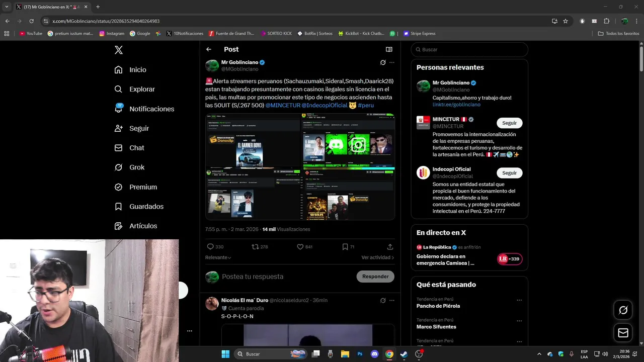Open Chrome extensions puzzle icon

[x=606, y=21]
